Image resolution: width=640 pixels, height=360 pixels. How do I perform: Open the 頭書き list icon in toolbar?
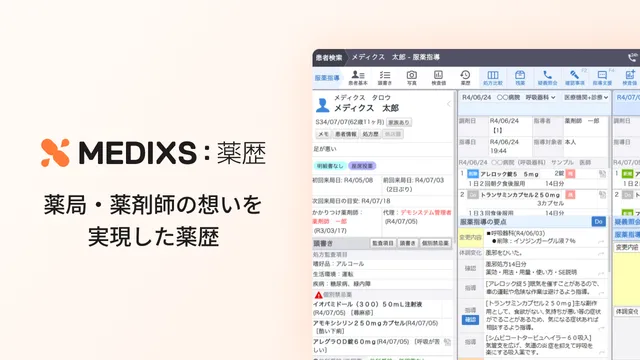pos(384,78)
